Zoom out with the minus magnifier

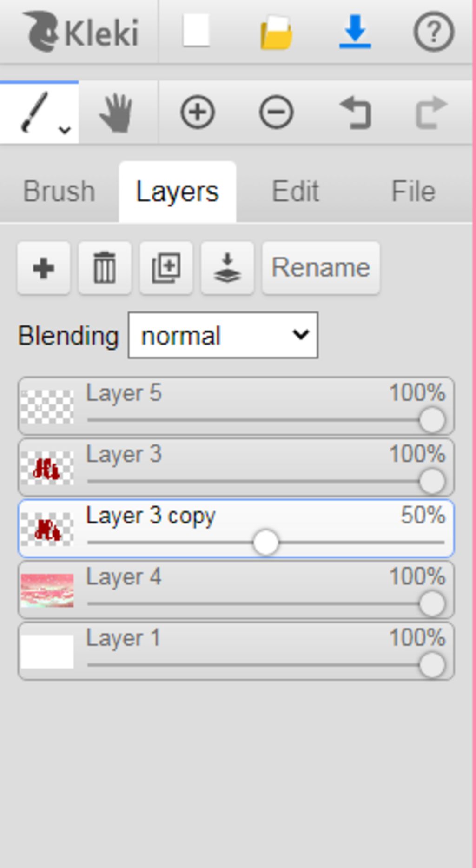click(276, 112)
